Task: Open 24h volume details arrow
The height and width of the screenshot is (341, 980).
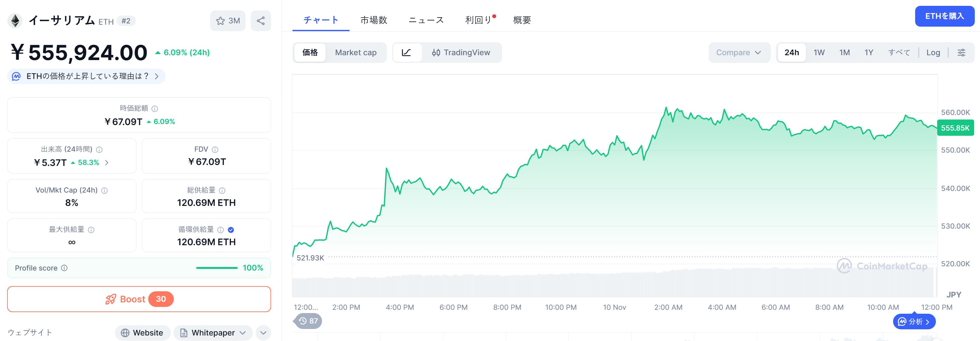Action: click(x=106, y=163)
